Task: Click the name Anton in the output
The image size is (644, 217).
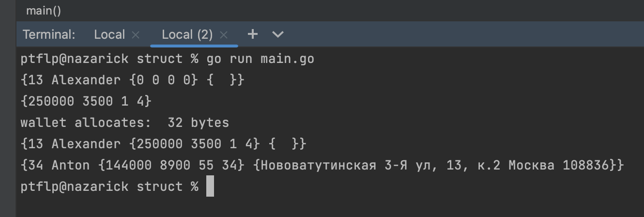Action: (71, 165)
